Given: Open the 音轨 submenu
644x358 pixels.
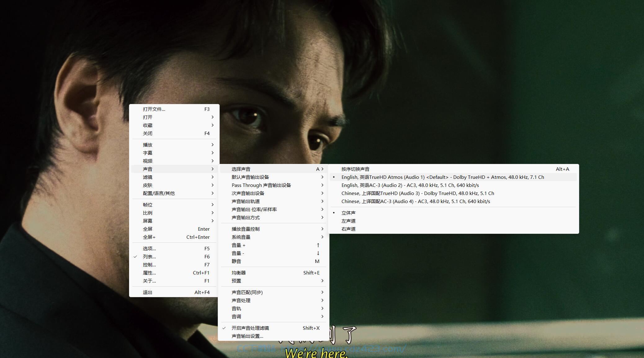Looking at the screenshot, I should [x=274, y=308].
